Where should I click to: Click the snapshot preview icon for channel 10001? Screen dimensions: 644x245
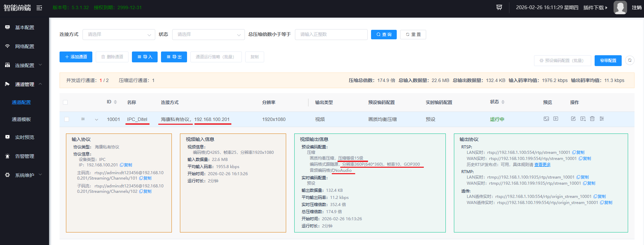pyautogui.click(x=546, y=119)
